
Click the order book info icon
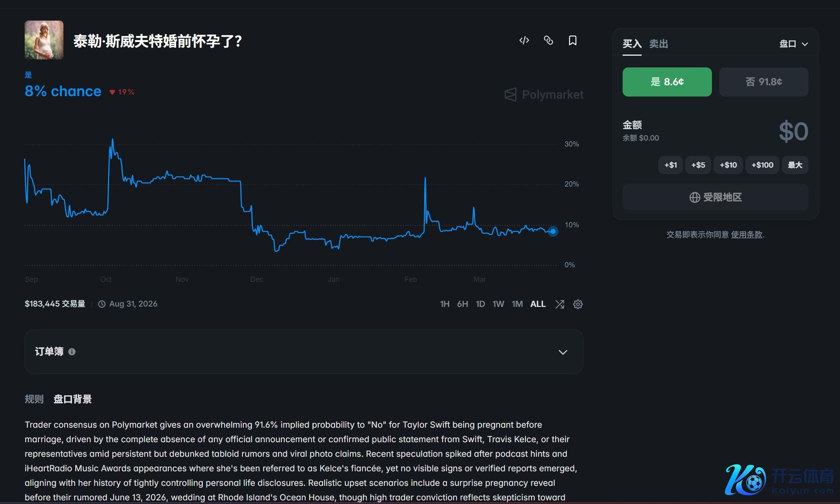[72, 352]
